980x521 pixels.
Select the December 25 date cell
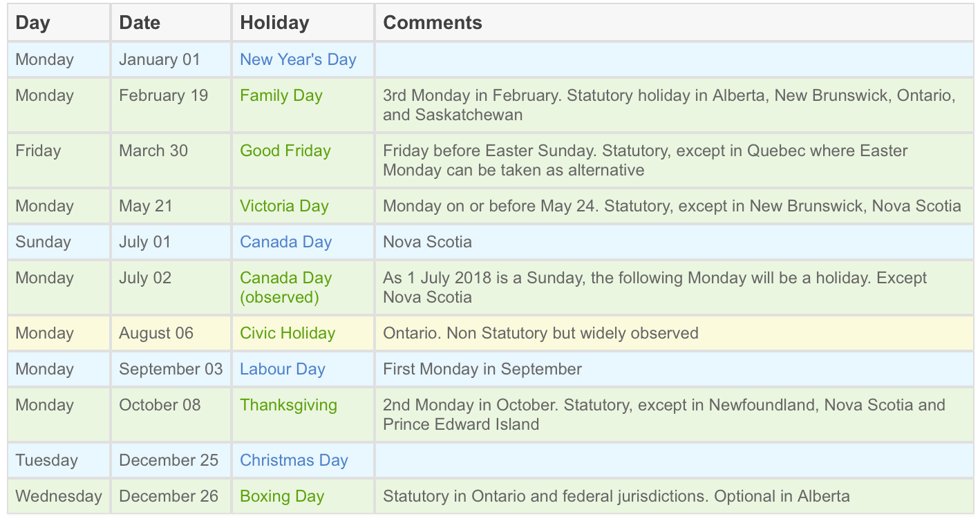pyautogui.click(x=169, y=460)
